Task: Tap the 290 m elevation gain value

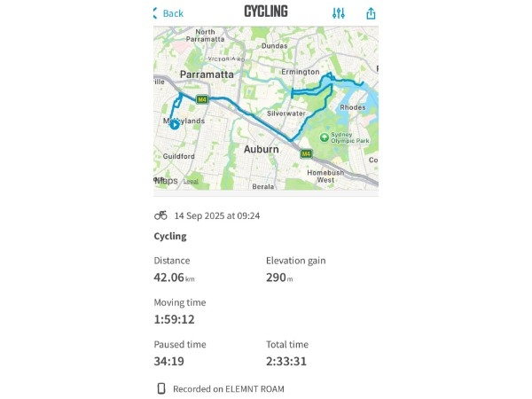Action: coord(279,278)
